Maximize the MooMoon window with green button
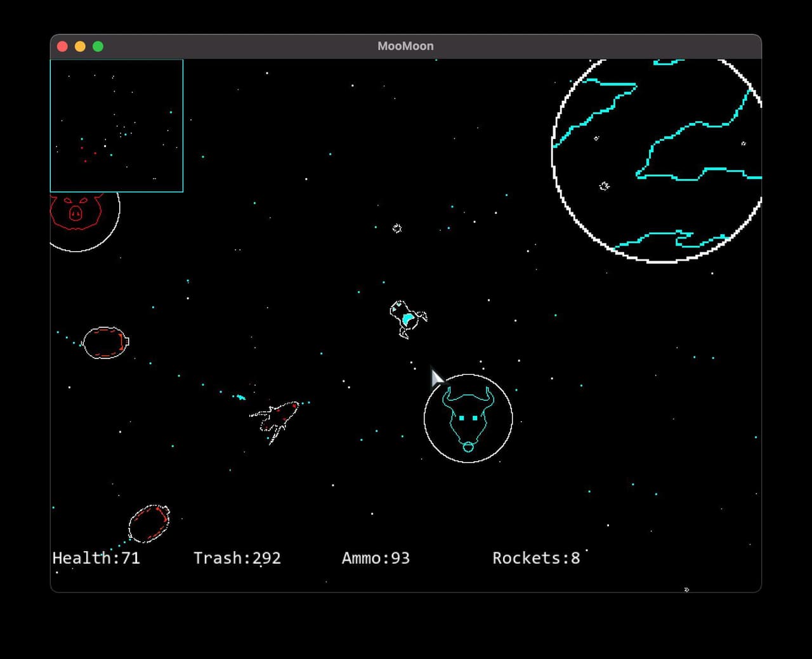This screenshot has height=659, width=812. coord(98,46)
